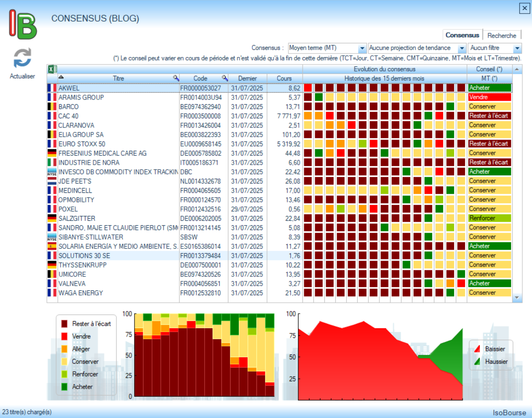The height and width of the screenshot is (418, 532).
Task: Click the Baissier red triangle legend icon
Action: tap(477, 349)
